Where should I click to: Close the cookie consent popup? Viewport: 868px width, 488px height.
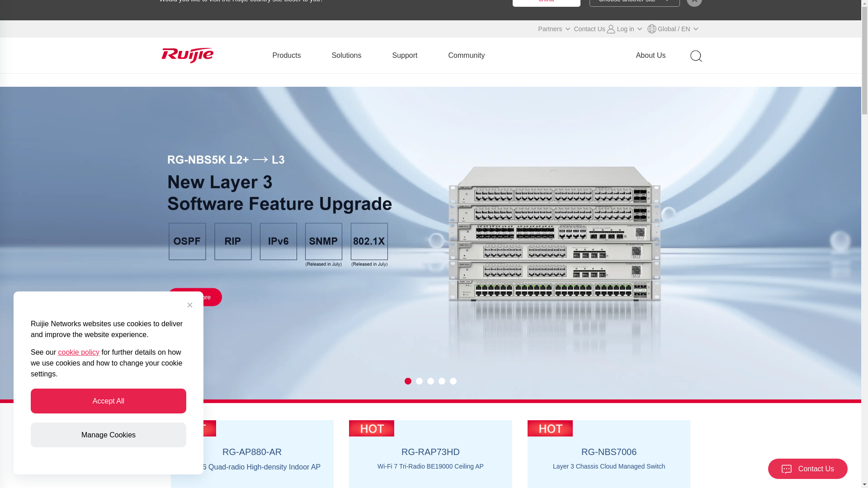point(190,305)
